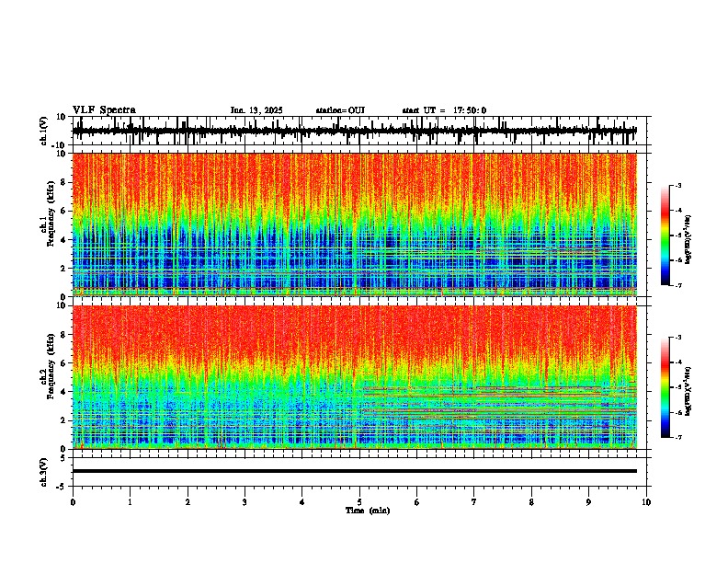Click the -3 value on ch.1 color scale
Viewport: 728px width, 563px height.
tap(678, 185)
